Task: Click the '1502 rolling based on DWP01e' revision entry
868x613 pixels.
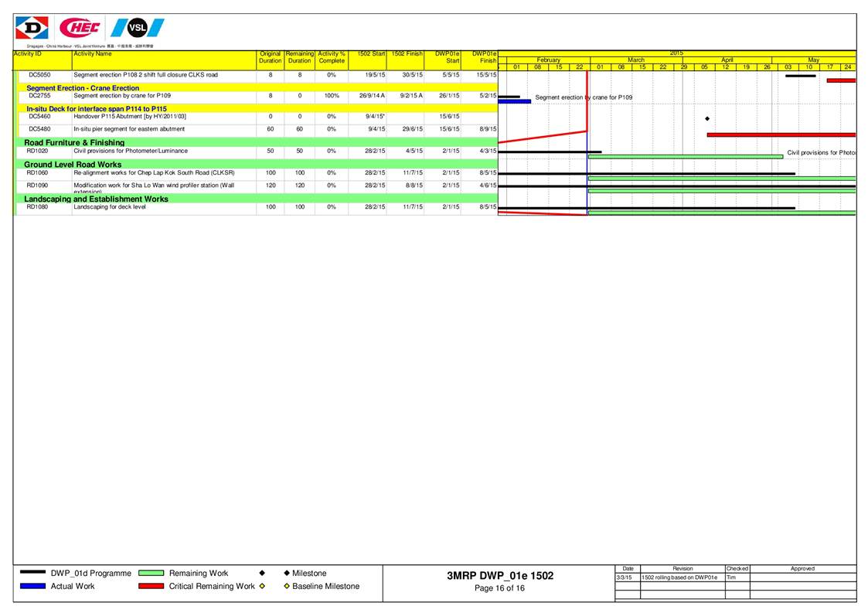Action: point(679,577)
